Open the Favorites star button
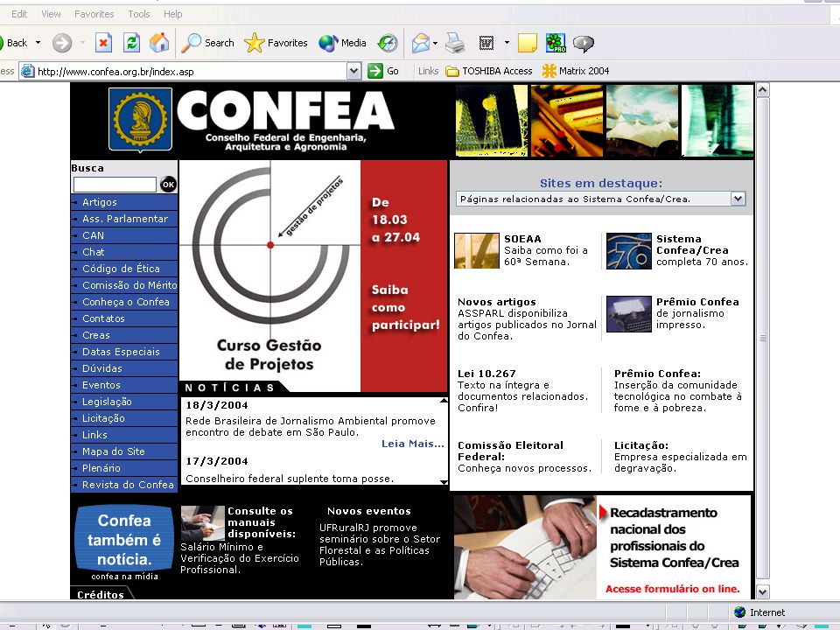Image resolution: width=840 pixels, height=630 pixels. (x=276, y=43)
